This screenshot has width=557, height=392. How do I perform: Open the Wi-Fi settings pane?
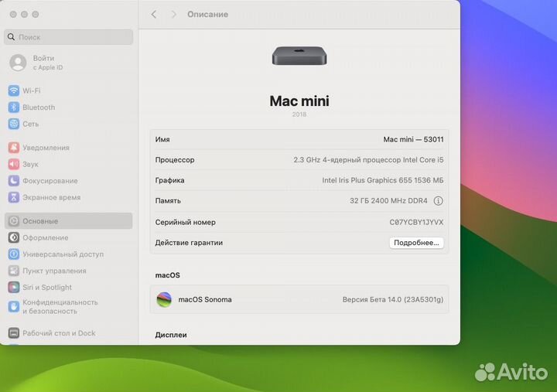(69, 90)
